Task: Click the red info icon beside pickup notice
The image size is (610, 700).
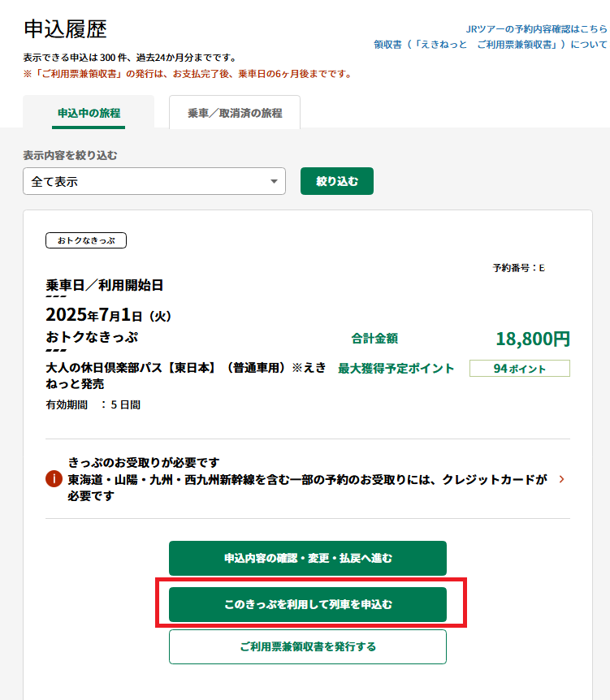Action: tap(54, 479)
